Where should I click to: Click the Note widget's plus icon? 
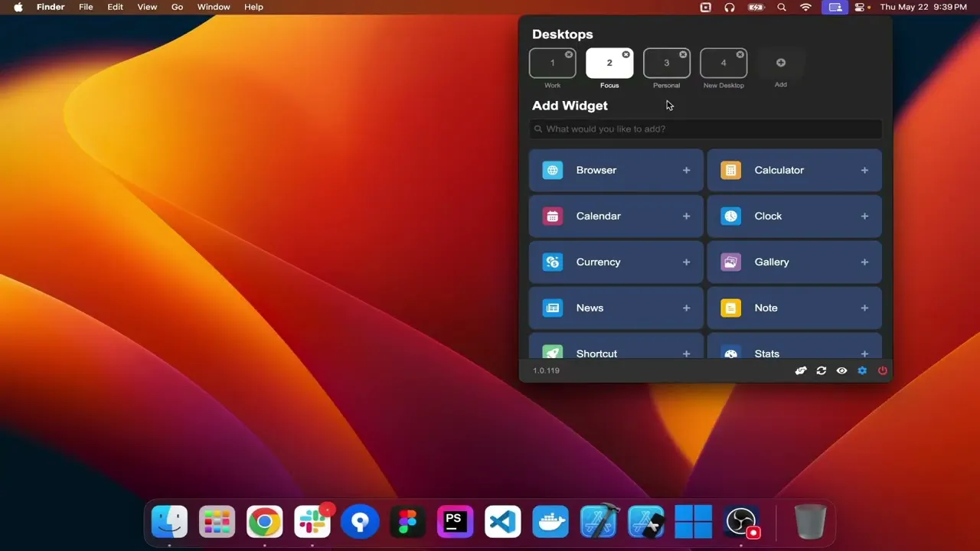[864, 308]
